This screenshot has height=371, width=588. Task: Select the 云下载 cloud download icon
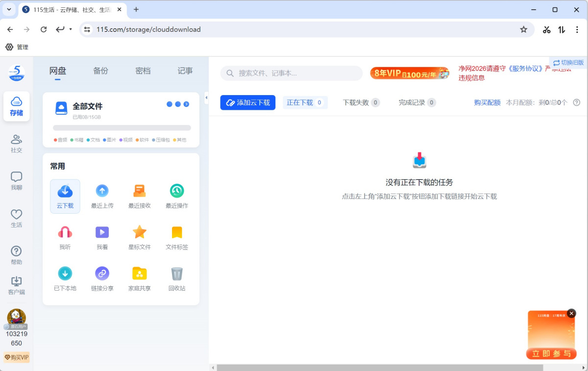point(65,192)
